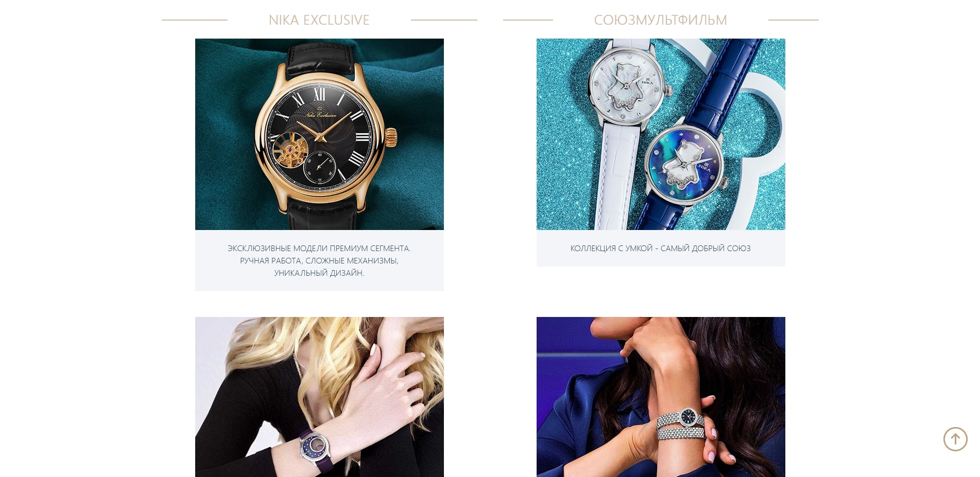Click the РУЧНАЯ РАБОТА, СЛОЖНЫЕ МЕХАНИЗМЫ text line

319,260
